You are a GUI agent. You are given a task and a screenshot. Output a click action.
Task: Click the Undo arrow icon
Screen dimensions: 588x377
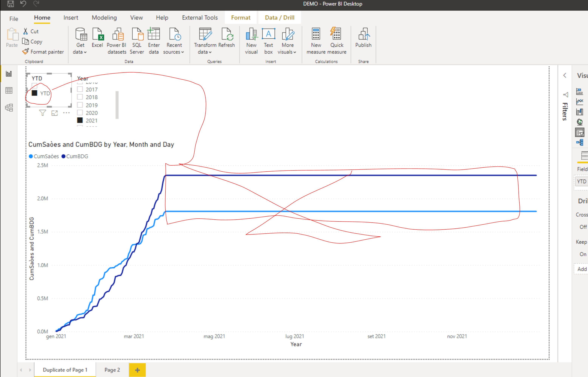(23, 4)
